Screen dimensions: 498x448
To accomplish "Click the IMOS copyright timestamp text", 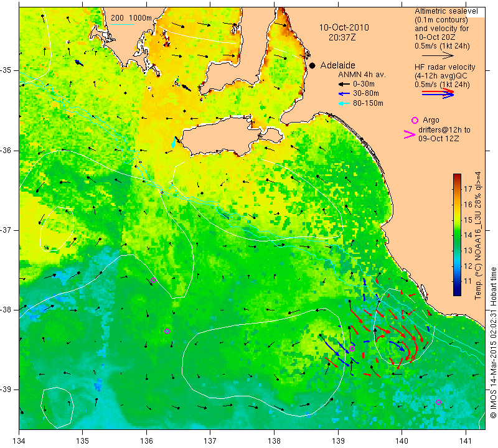I will pyautogui.click(x=493, y=343).
